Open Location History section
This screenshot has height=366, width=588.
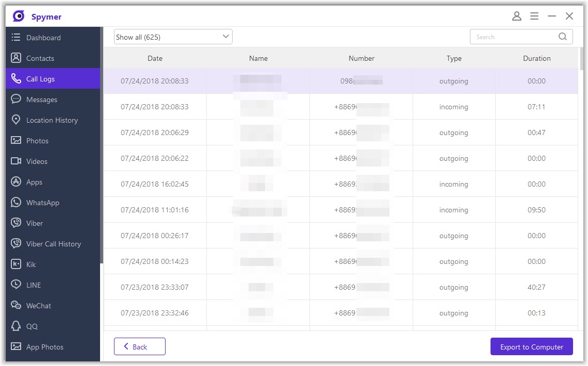53,120
